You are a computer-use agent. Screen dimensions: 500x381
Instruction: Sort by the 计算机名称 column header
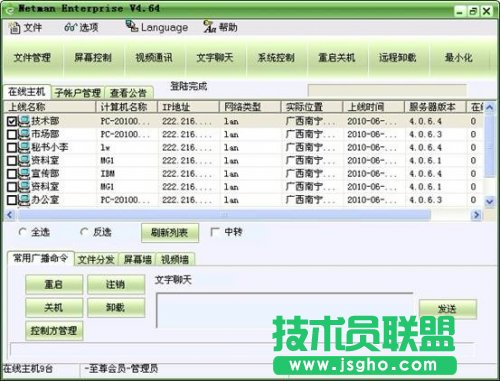(126, 107)
